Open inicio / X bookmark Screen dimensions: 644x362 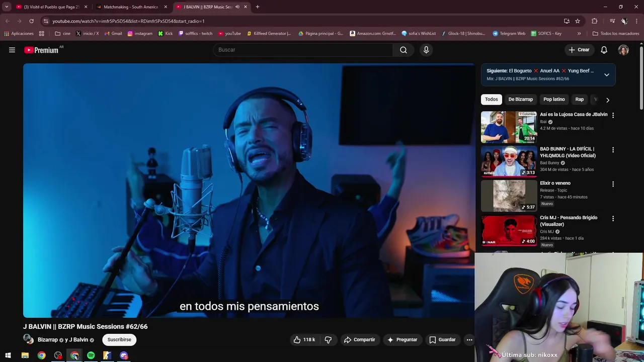(x=87, y=34)
